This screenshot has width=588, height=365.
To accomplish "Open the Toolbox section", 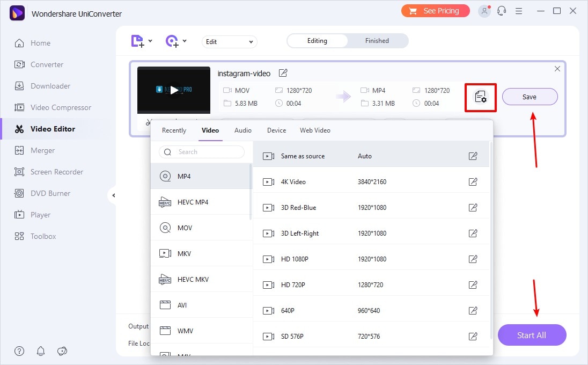I will click(x=35, y=236).
